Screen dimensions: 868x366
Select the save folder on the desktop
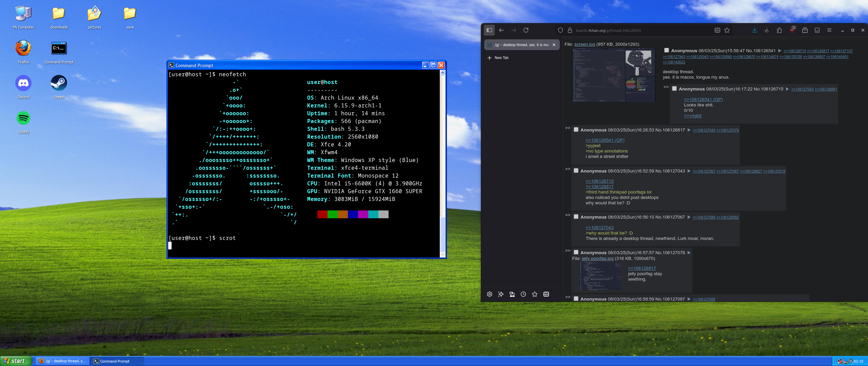pyautogui.click(x=130, y=17)
